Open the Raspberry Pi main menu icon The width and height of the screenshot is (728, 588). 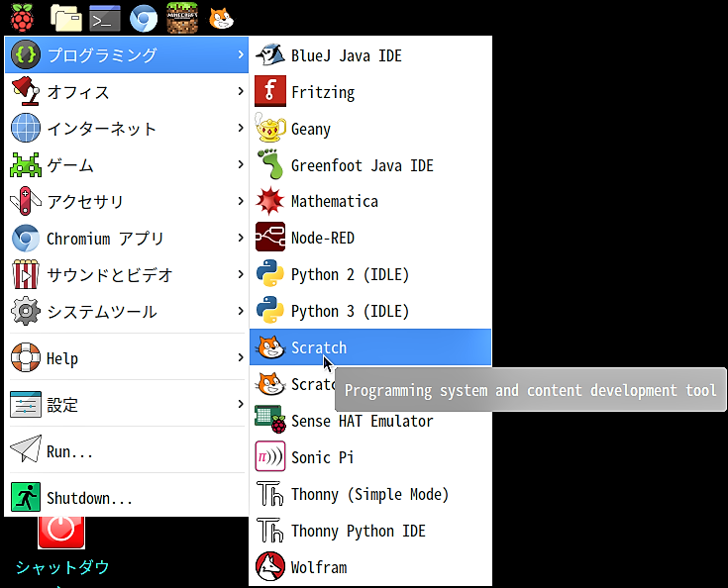tap(22, 17)
